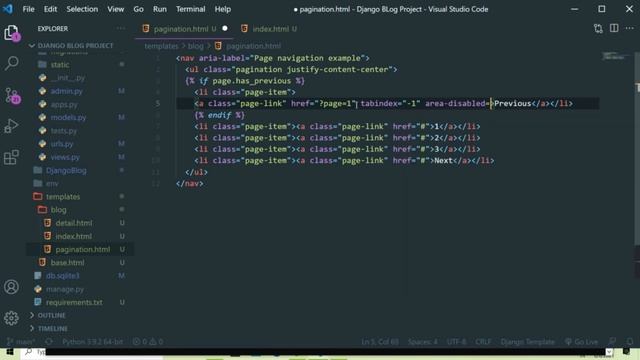Click the Go Live status bar button

582,342
